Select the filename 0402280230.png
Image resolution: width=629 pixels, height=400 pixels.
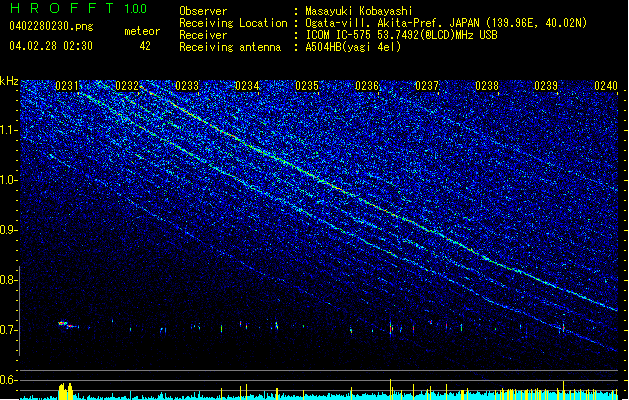pyautogui.click(x=51, y=26)
